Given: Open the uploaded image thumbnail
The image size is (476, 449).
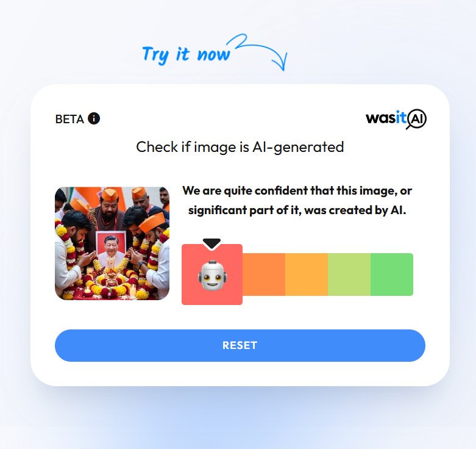Looking at the screenshot, I should click(x=112, y=243).
